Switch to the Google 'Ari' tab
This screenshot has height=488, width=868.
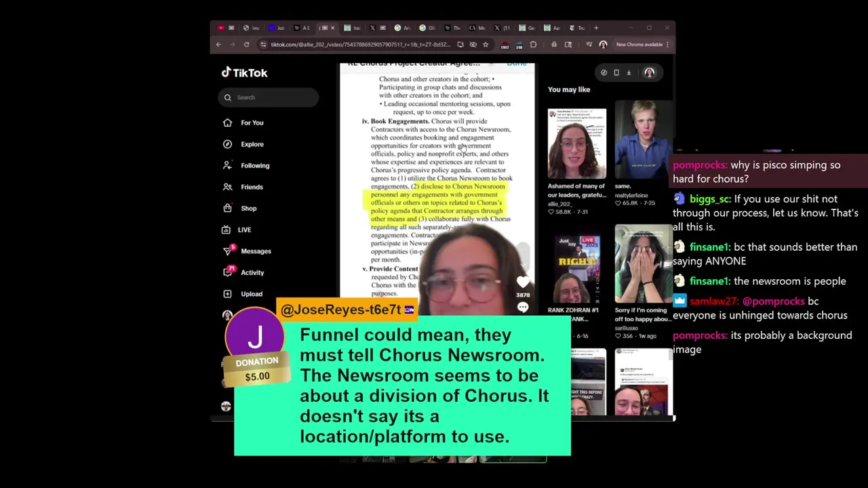click(403, 28)
